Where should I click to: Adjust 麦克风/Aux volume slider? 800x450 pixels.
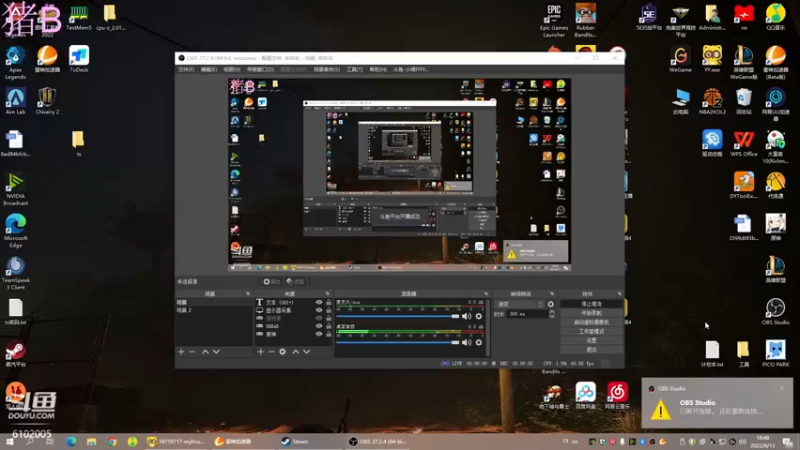pyautogui.click(x=398, y=316)
